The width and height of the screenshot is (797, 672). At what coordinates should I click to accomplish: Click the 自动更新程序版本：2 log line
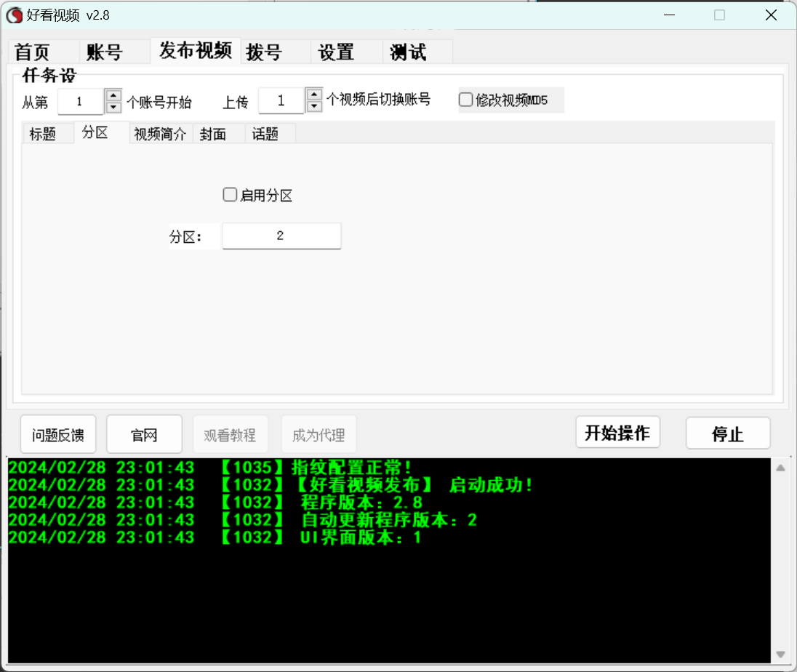(x=242, y=519)
